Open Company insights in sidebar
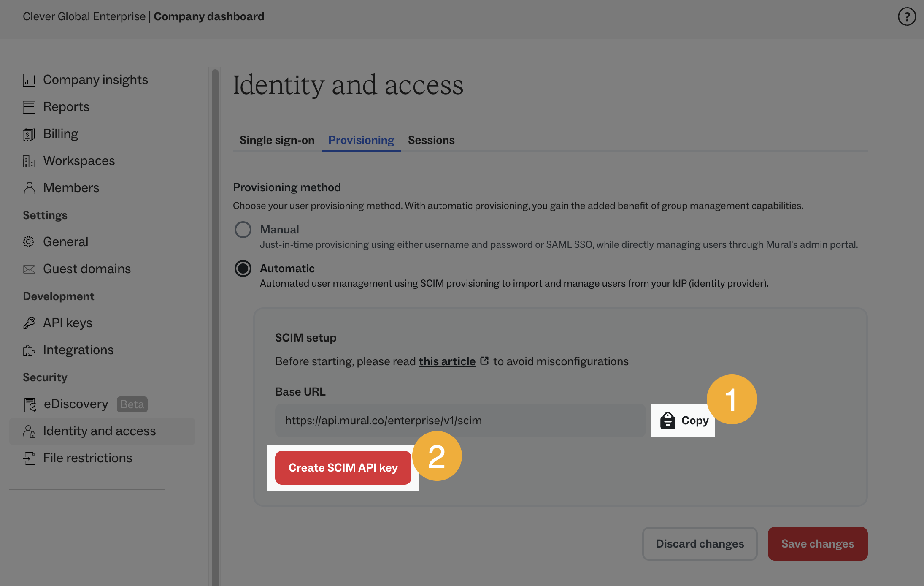This screenshot has height=586, width=924. [95, 80]
